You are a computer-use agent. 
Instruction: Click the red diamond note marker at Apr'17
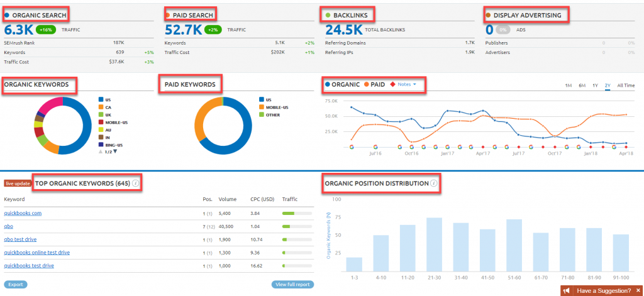483,147
